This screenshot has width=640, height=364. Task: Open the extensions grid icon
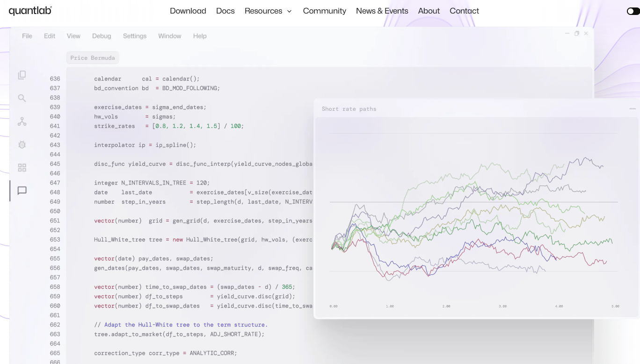pos(22,167)
